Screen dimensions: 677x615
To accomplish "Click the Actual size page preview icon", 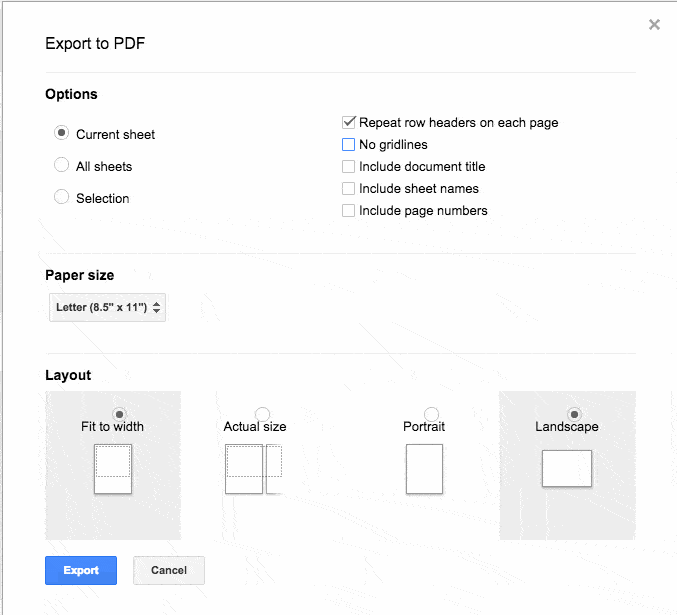I will (x=253, y=469).
